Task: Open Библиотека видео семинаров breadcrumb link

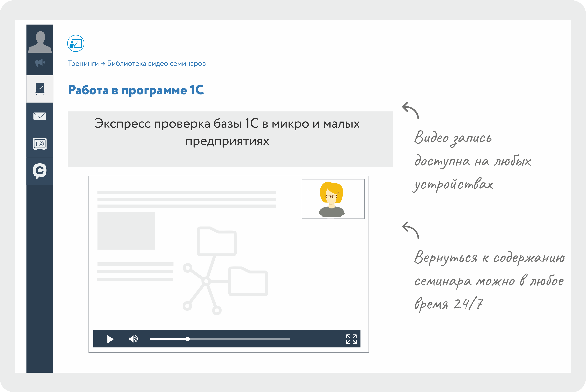Action: pyautogui.click(x=156, y=63)
